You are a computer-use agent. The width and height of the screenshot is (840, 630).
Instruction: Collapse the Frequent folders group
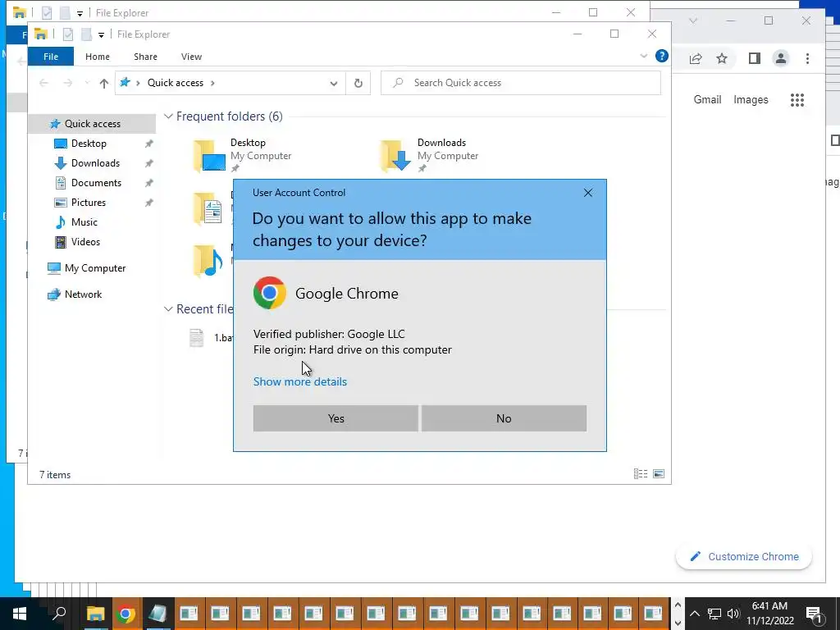pos(168,116)
